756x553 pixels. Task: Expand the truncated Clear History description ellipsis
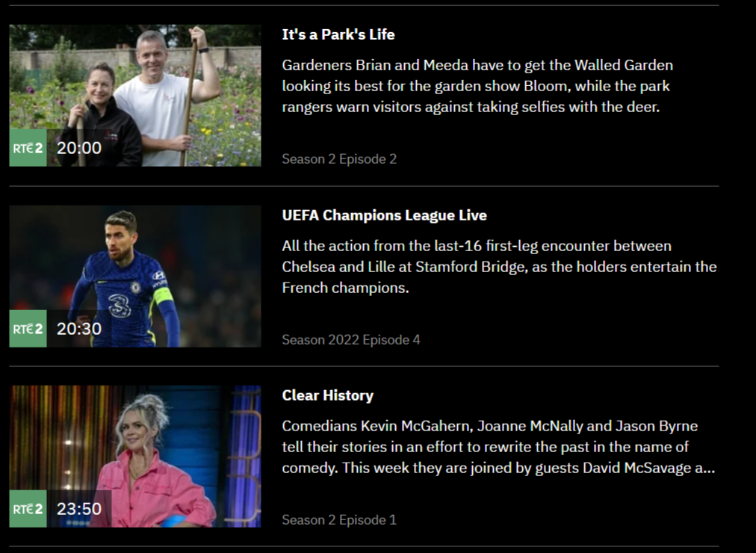click(709, 469)
